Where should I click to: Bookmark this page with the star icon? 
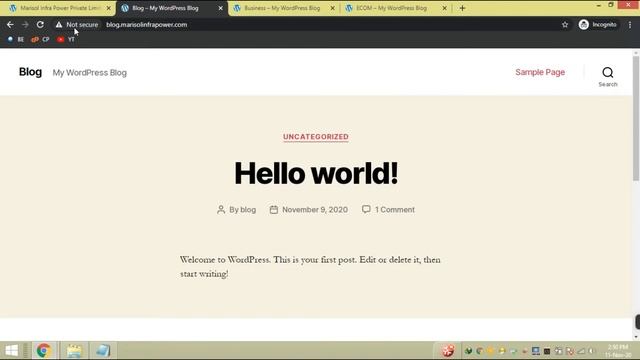(565, 25)
